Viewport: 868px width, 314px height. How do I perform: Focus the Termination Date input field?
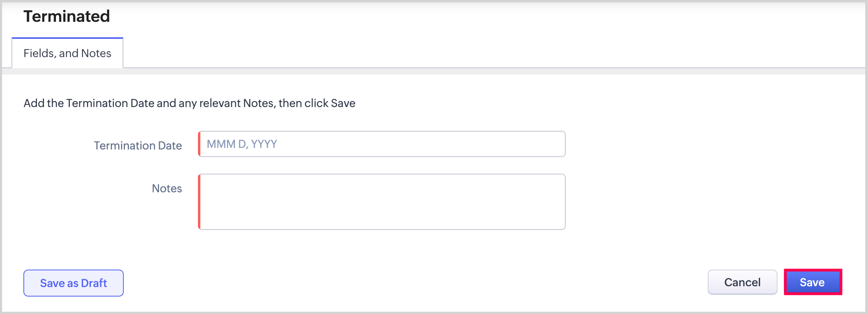point(382,144)
